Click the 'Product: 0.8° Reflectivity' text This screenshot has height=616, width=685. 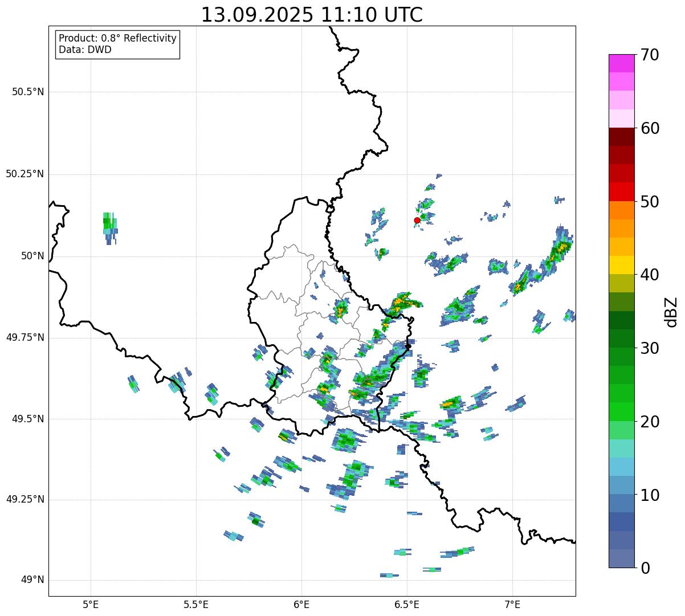(117, 38)
